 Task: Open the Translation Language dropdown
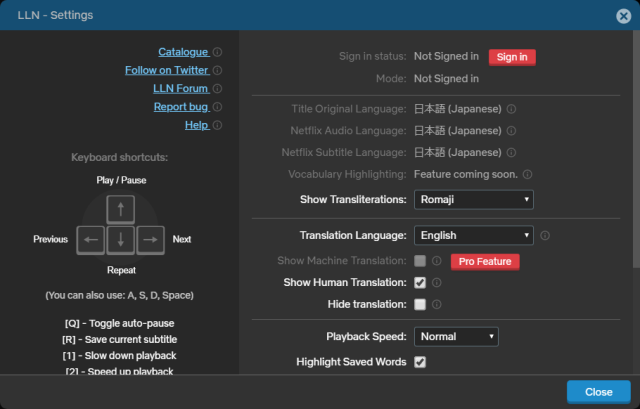coord(473,236)
